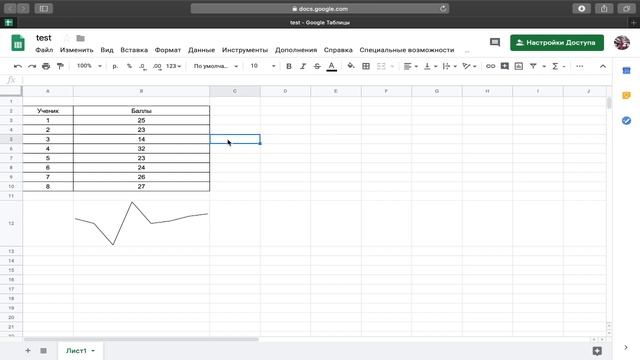Open the borders menu
The width and height of the screenshot is (640, 360).
click(366, 66)
